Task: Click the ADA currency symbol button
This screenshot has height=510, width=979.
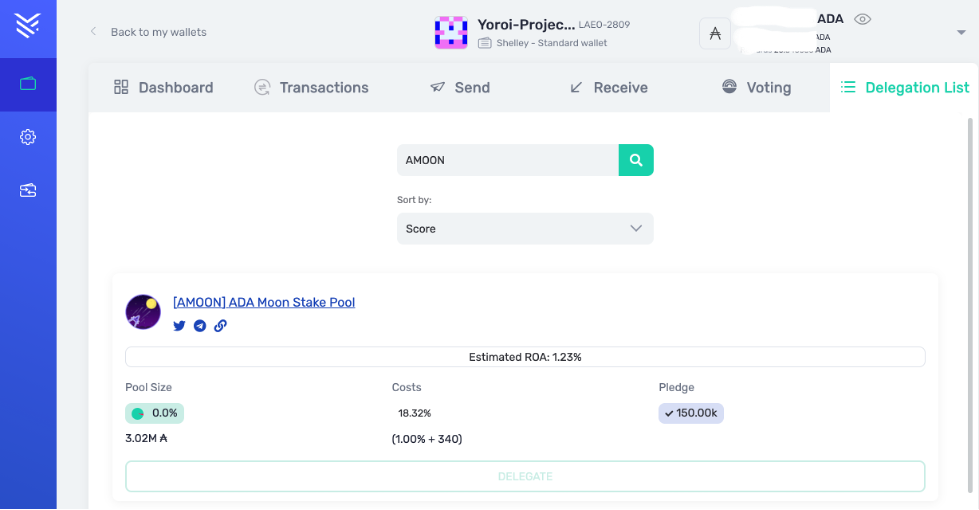Action: click(715, 34)
